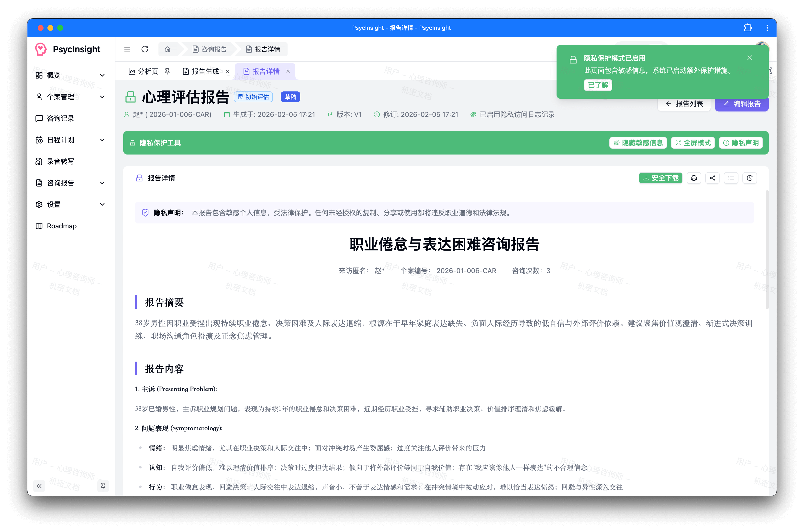Image resolution: width=804 pixels, height=532 pixels.
Task: Refresh the page with the reload icon
Action: pos(145,49)
